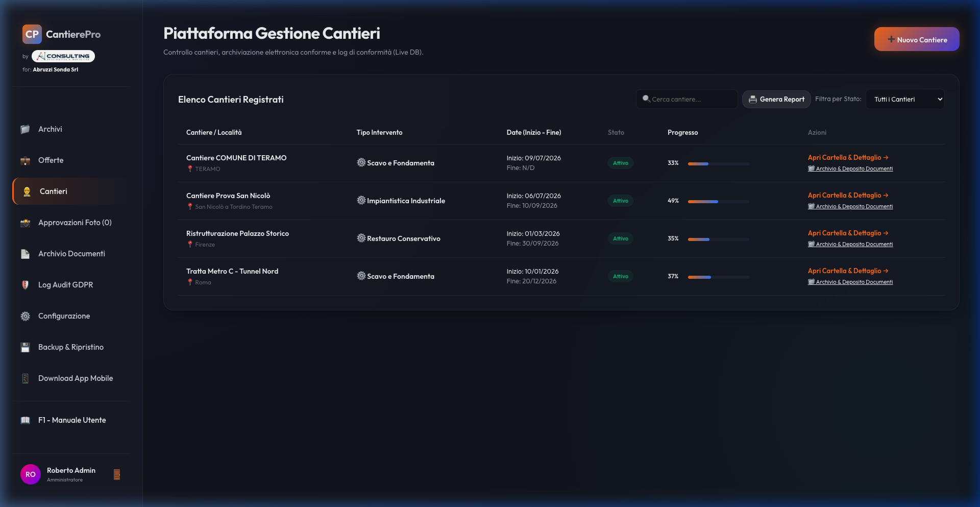Click the Genera Report button

pos(776,100)
